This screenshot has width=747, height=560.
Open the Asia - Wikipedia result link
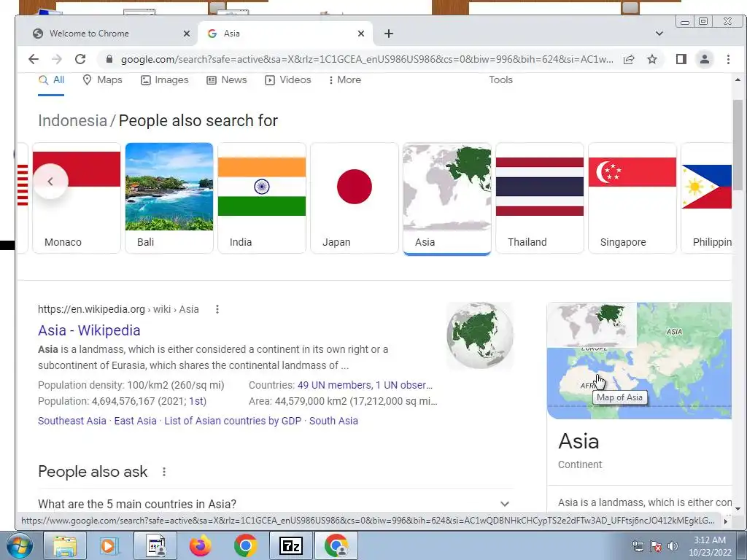tap(89, 330)
